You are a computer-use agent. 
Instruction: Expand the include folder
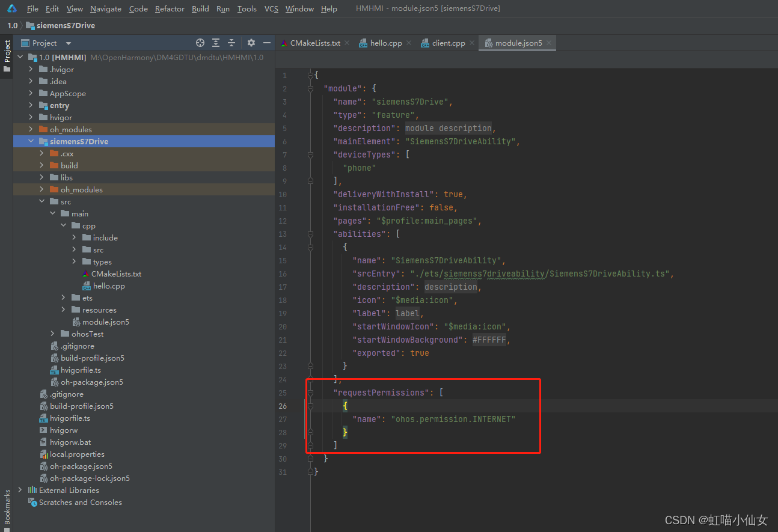pyautogui.click(x=75, y=237)
